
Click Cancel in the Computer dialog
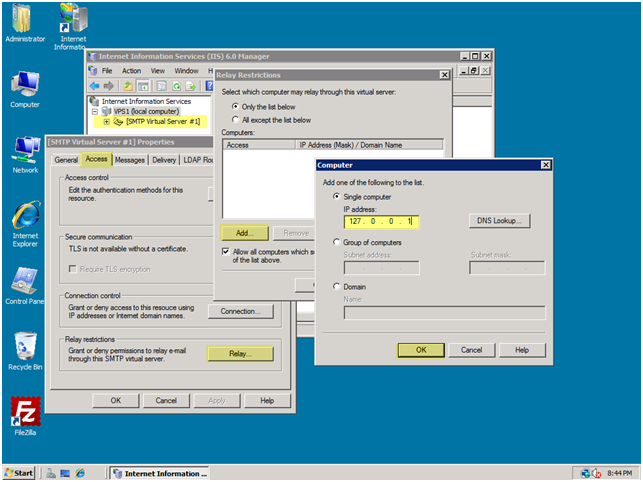(472, 350)
